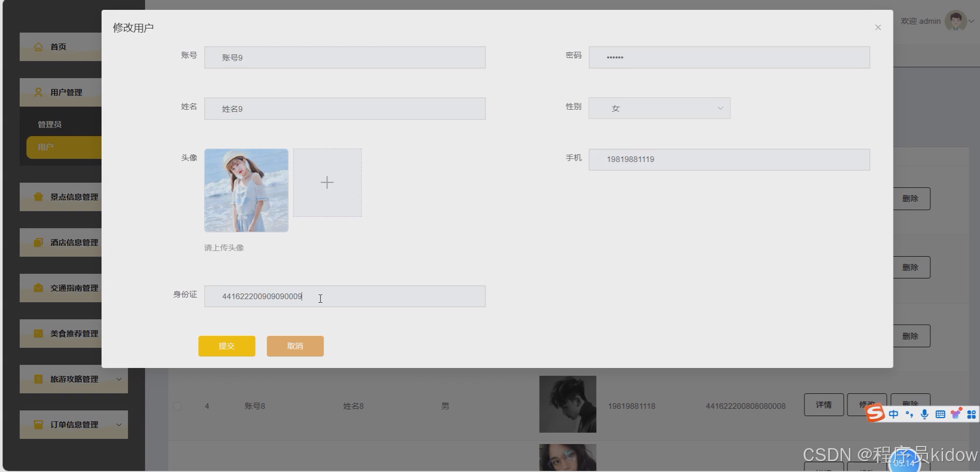Tick the checkbox for row 账号8
Screen dimensions: 980x472
coord(177,406)
